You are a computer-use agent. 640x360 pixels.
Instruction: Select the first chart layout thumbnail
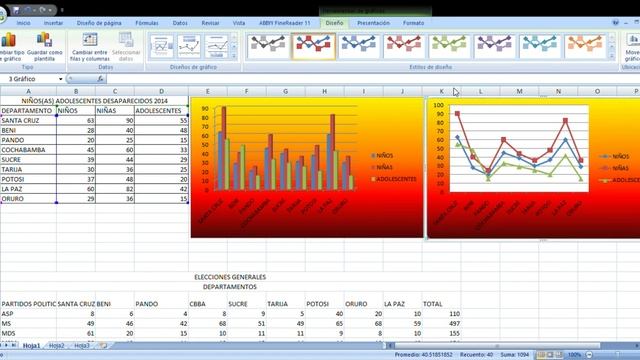click(x=161, y=47)
